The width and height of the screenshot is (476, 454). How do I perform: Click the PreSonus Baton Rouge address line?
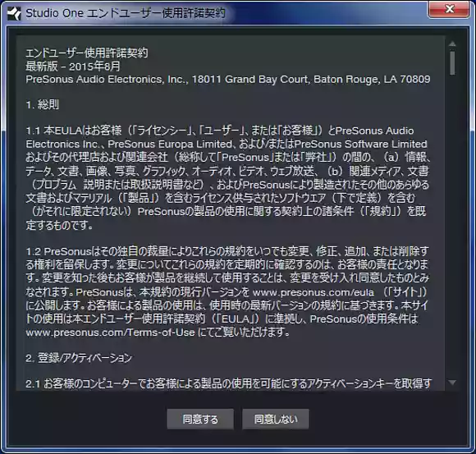tap(228, 80)
